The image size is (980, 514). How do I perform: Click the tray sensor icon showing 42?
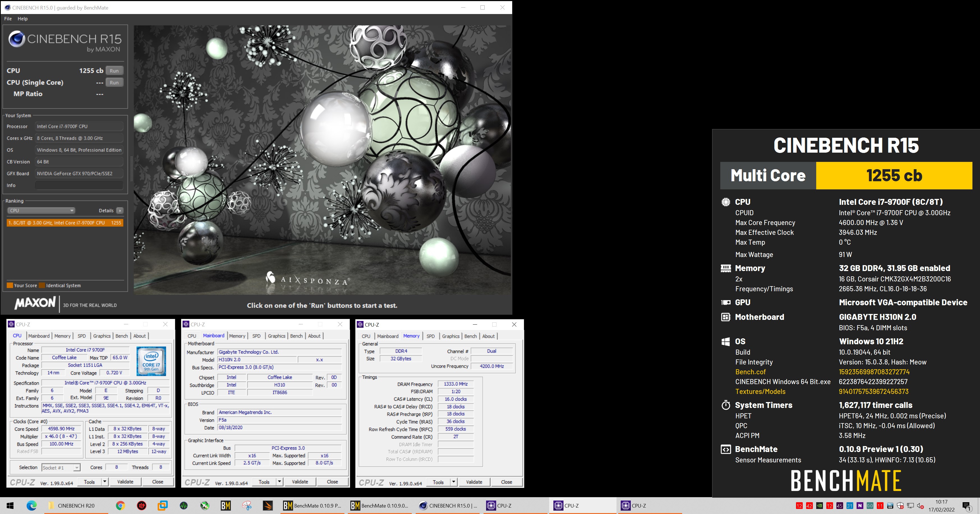coord(809,506)
